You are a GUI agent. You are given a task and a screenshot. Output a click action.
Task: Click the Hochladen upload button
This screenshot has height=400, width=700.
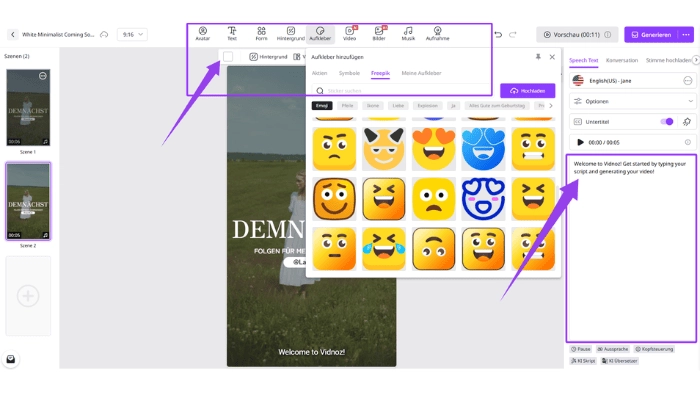[528, 91]
